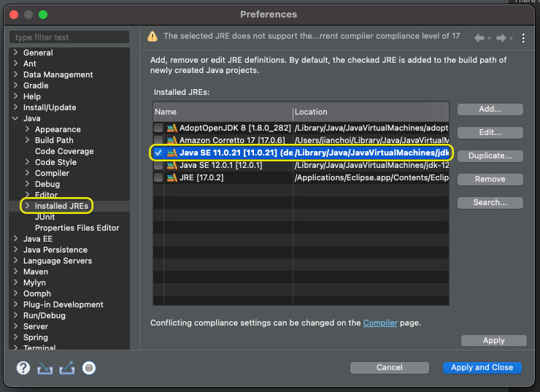
Task: Collapse the Java tree node
Action: click(15, 118)
